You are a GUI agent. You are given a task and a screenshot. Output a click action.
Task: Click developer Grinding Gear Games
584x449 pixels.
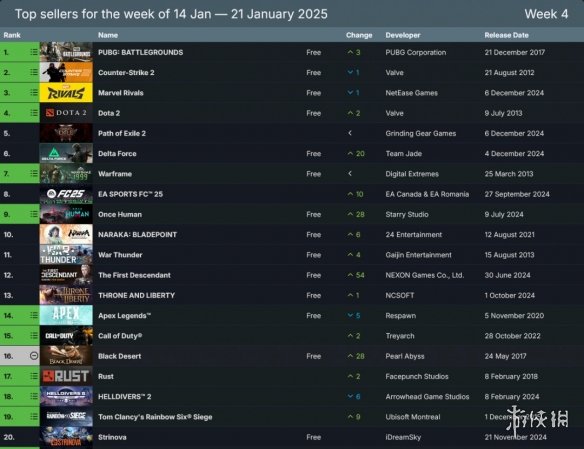pos(420,133)
